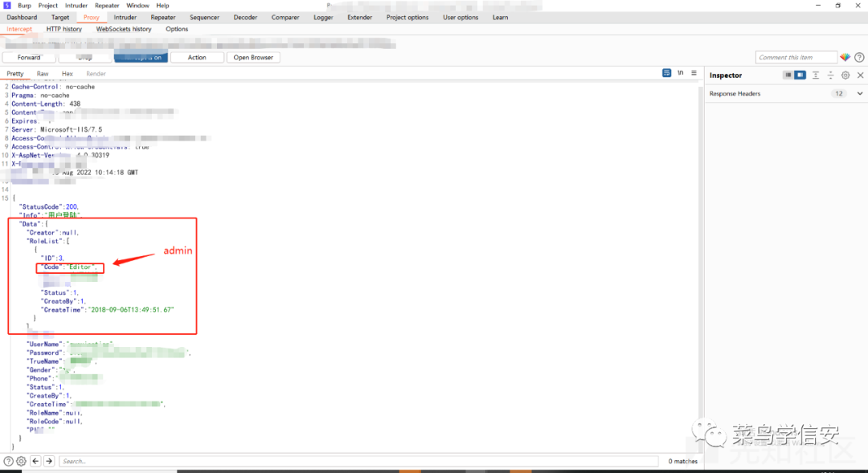This screenshot has height=473, width=868.
Task: Open the WebSockets history sub-tab
Action: coord(124,29)
